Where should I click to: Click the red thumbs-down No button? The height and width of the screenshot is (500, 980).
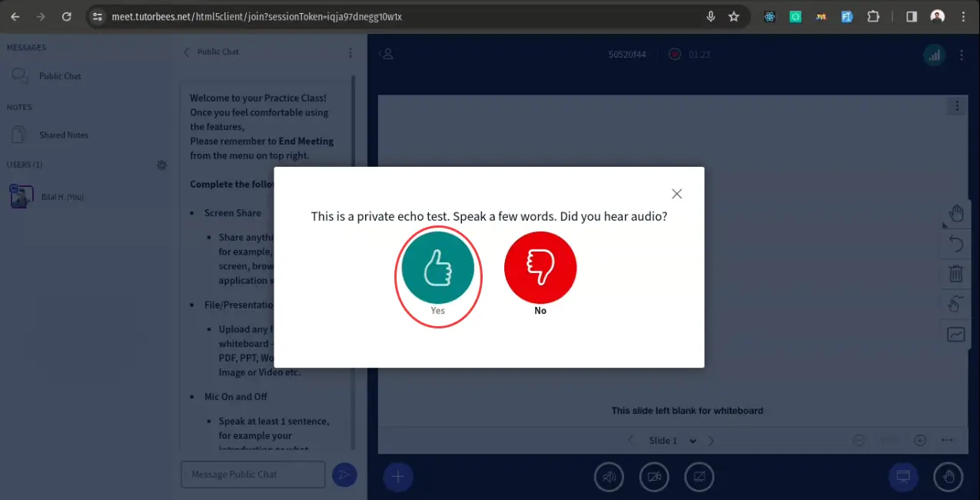(540, 268)
